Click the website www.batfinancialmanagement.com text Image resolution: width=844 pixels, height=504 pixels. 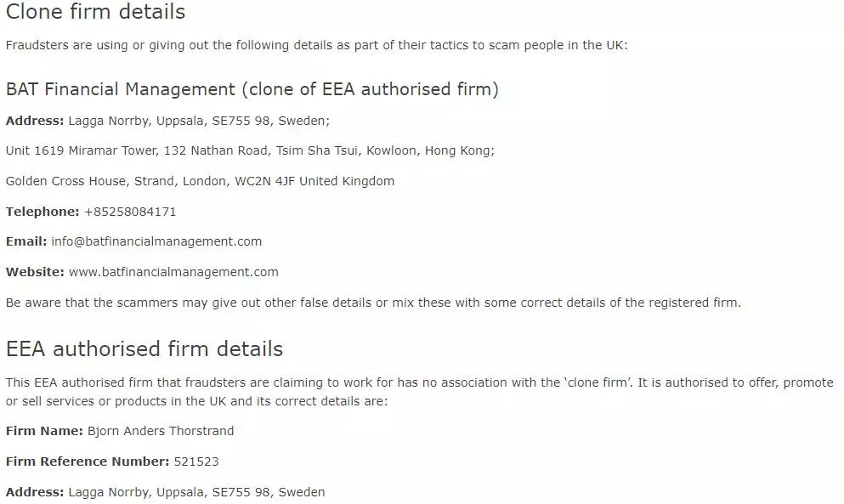[x=173, y=272]
